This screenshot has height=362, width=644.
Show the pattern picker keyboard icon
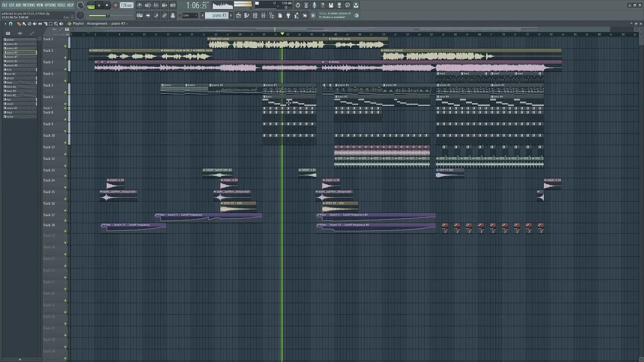pyautogui.click(x=8, y=33)
